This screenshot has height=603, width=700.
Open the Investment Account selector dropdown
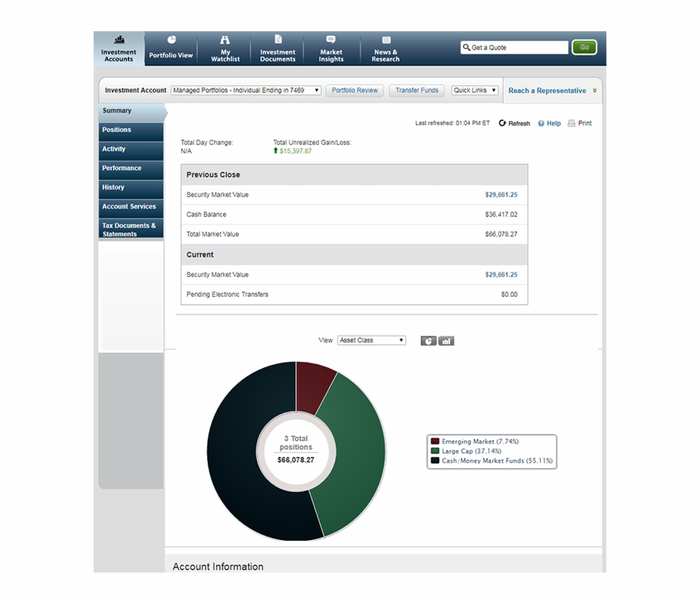click(x=246, y=91)
